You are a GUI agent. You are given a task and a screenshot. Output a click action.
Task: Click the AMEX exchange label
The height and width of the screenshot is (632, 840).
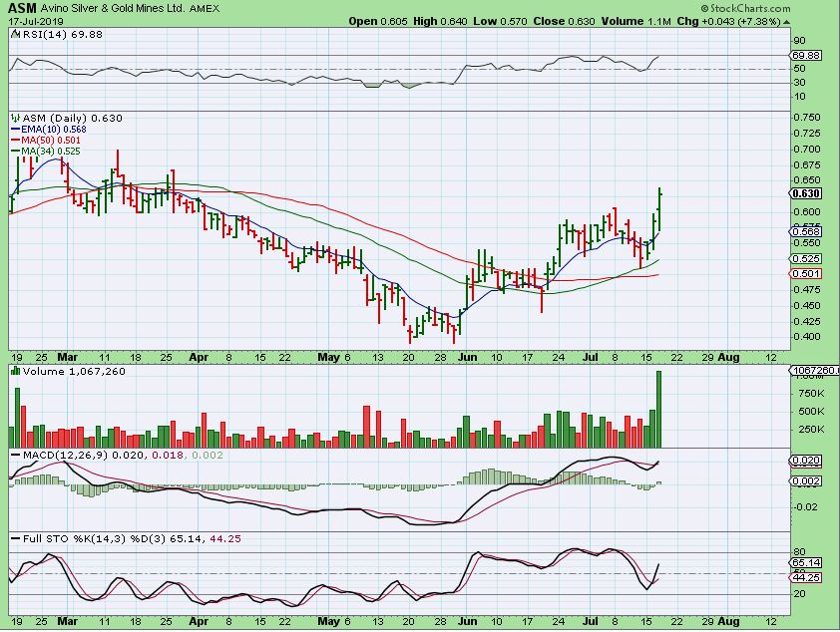[205, 9]
